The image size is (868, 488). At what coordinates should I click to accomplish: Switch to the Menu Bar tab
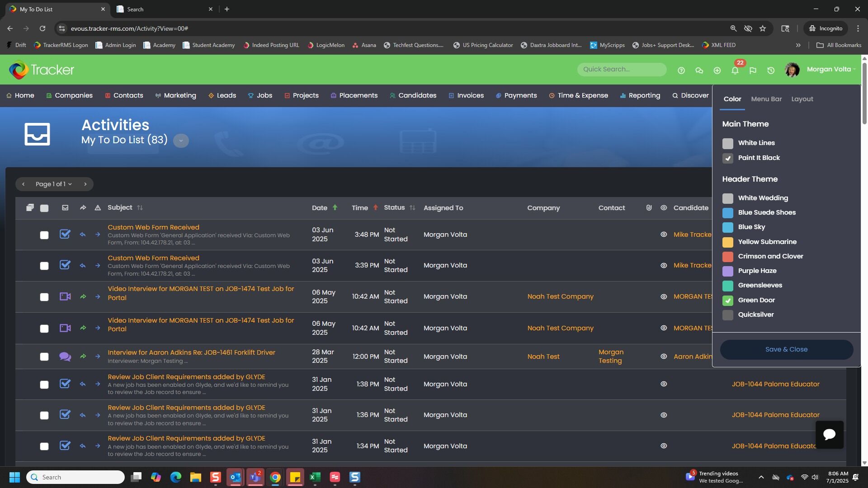[x=766, y=99]
